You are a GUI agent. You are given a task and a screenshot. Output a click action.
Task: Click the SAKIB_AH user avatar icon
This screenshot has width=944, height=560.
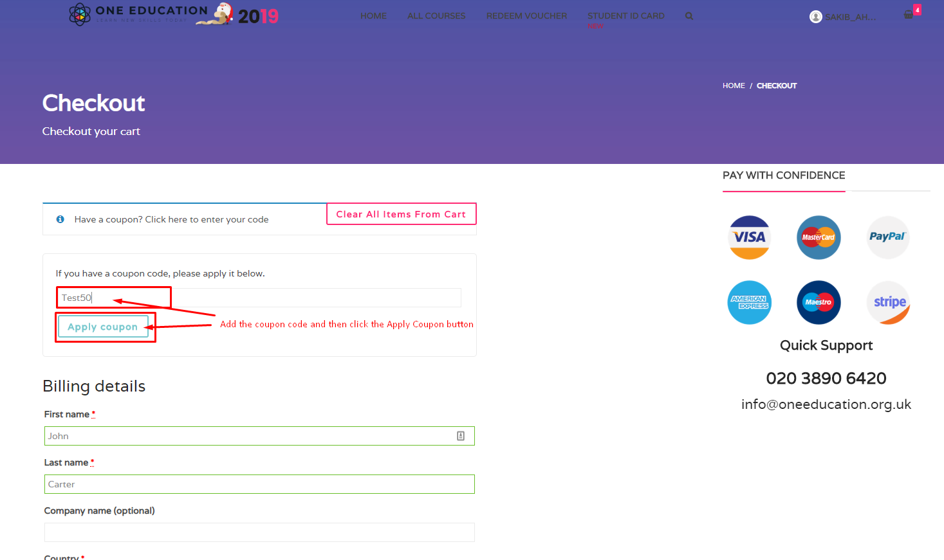point(815,15)
